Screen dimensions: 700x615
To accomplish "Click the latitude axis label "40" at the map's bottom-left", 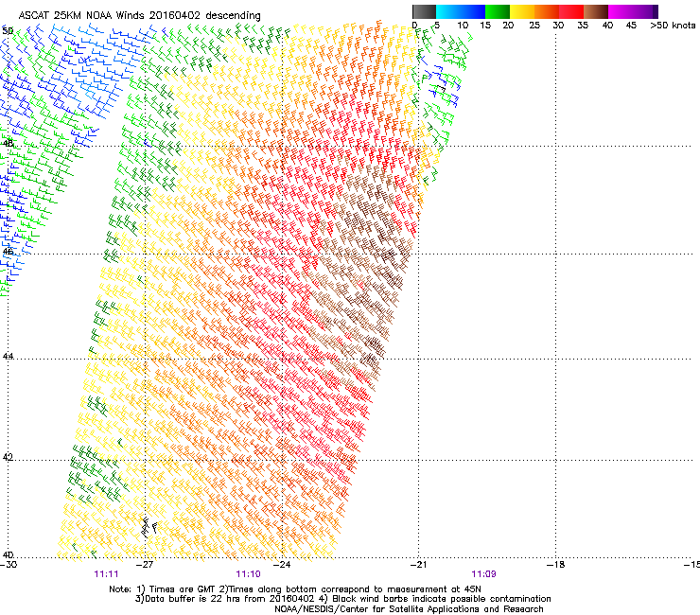I will click(8, 554).
